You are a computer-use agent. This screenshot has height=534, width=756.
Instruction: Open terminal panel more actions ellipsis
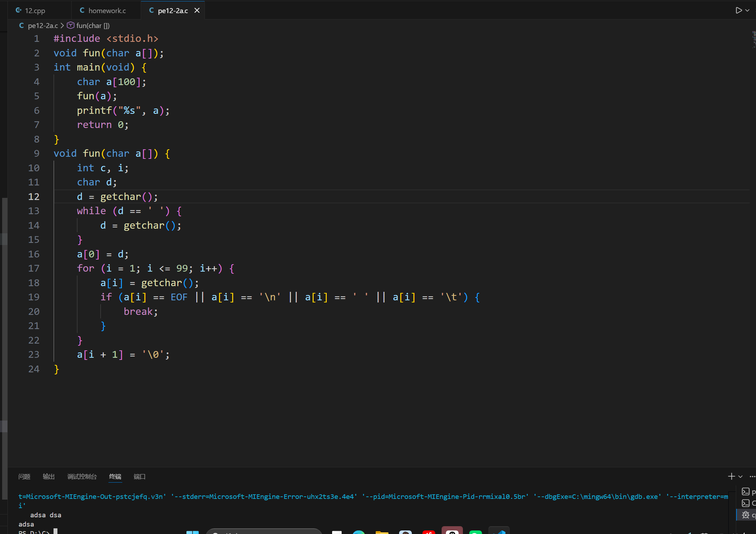[x=752, y=477]
